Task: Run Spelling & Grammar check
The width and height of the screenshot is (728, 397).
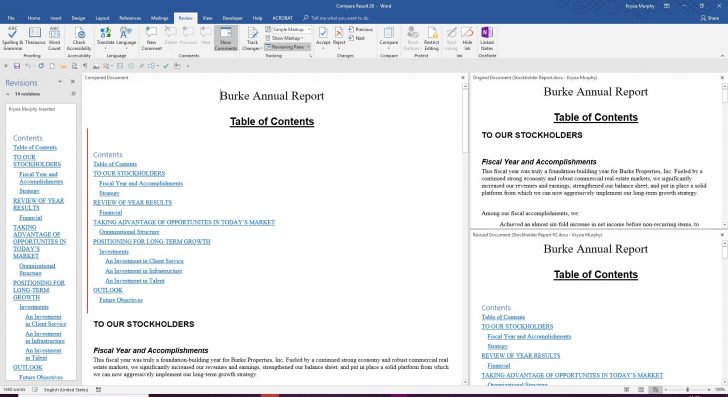Action: pyautogui.click(x=13, y=38)
